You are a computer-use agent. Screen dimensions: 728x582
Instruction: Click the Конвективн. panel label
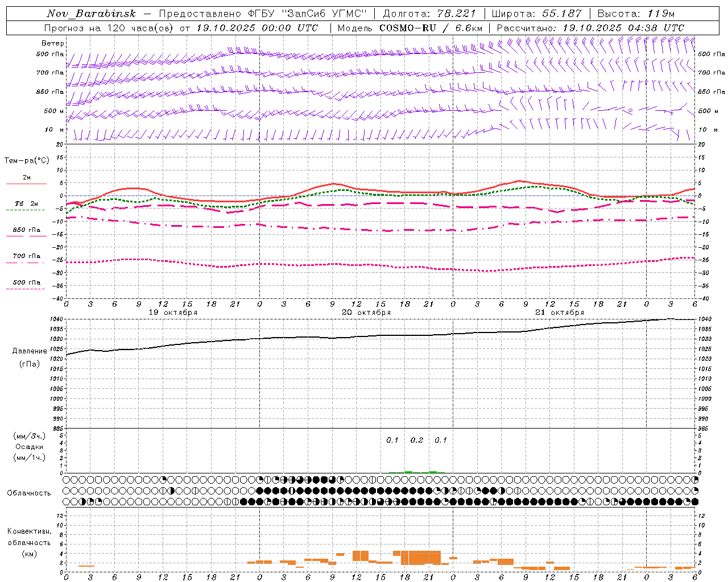coord(30,531)
